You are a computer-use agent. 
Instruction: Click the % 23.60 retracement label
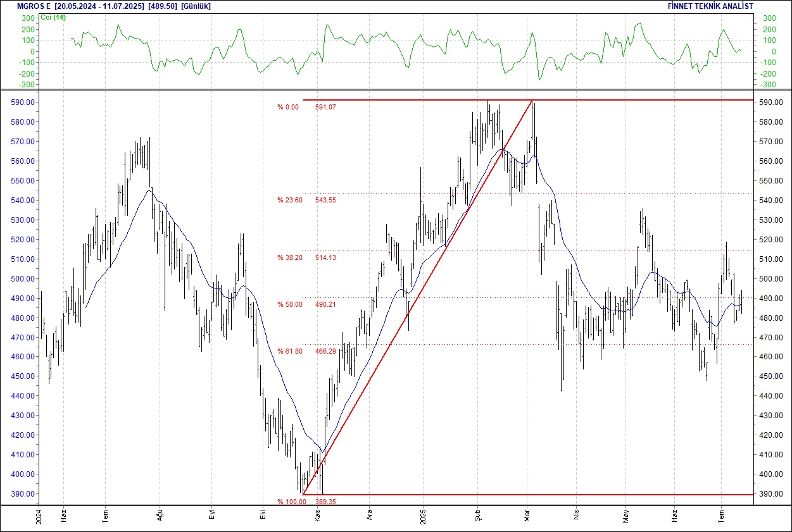[x=289, y=200]
